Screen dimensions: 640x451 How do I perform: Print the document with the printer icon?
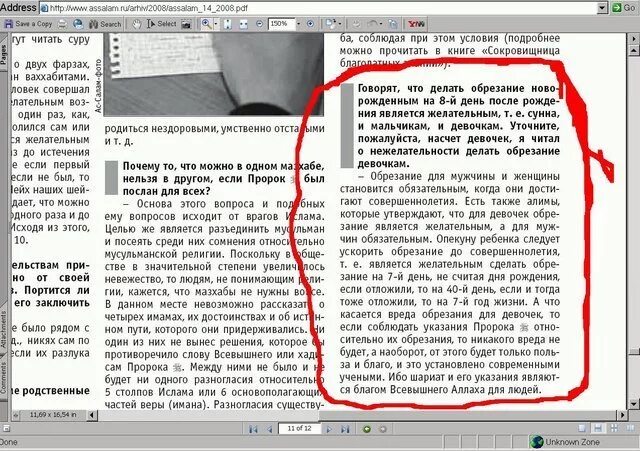click(x=62, y=24)
